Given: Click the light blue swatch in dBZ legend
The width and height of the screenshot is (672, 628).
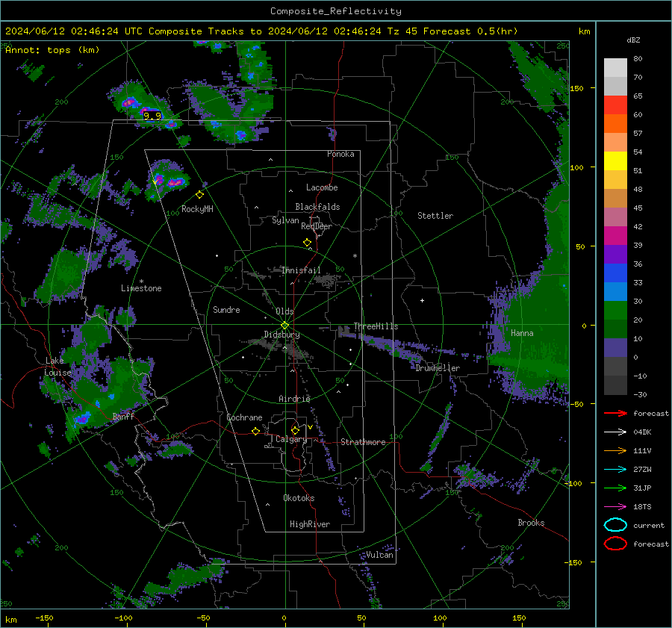Looking at the screenshot, I should tap(615, 292).
